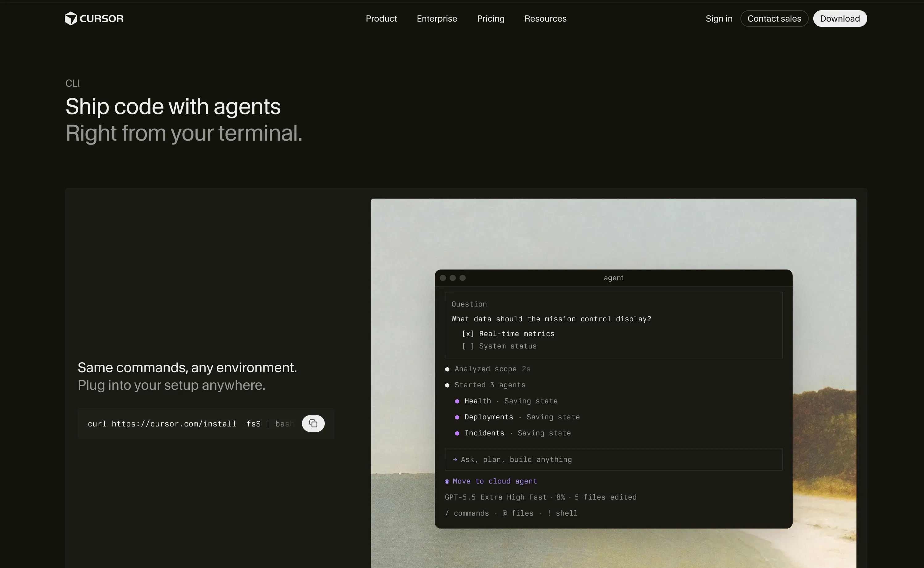Click the 8% context usage indicator

click(560, 497)
